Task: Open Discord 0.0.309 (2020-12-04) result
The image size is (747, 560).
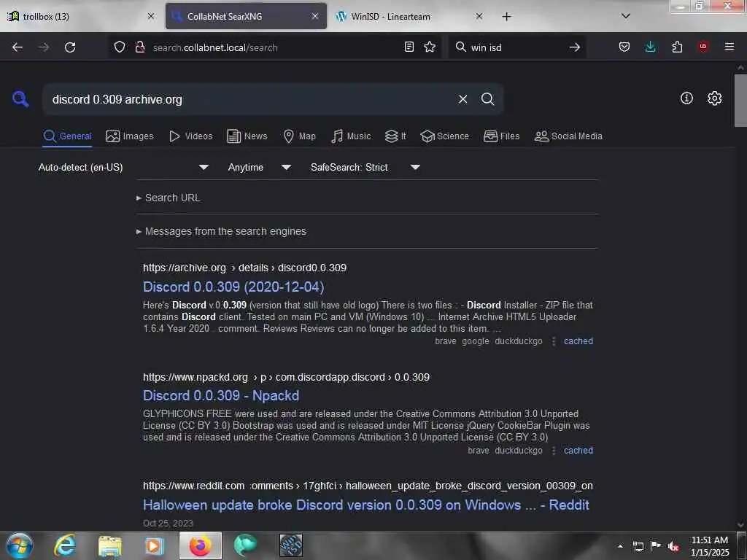Action: pos(233,287)
